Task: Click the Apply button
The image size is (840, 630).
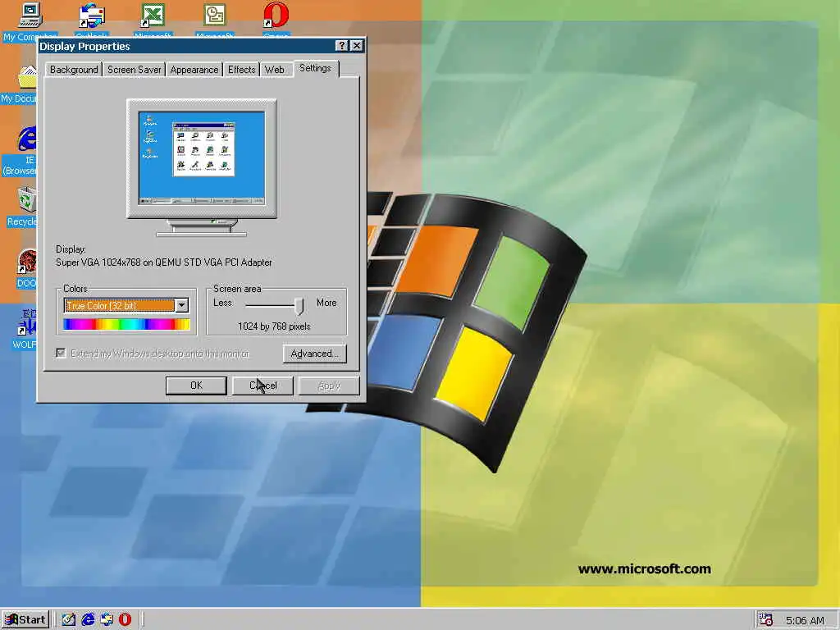Action: (329, 386)
